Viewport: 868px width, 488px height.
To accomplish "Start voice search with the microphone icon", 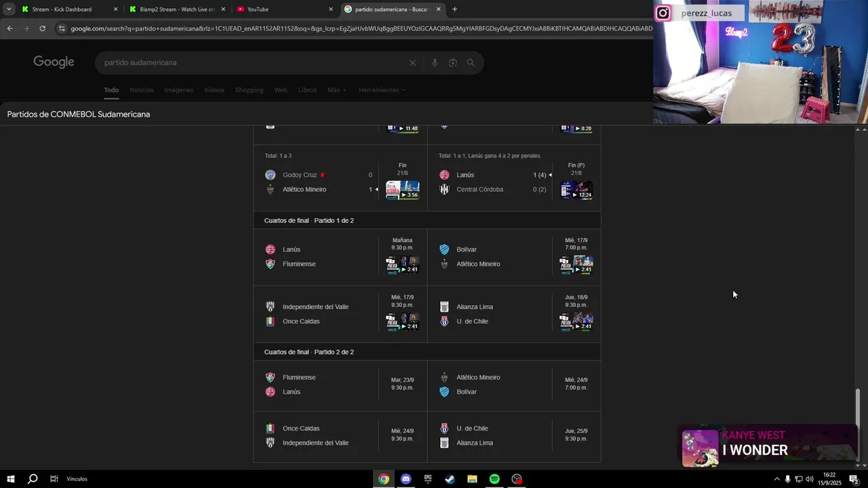I will click(x=435, y=63).
